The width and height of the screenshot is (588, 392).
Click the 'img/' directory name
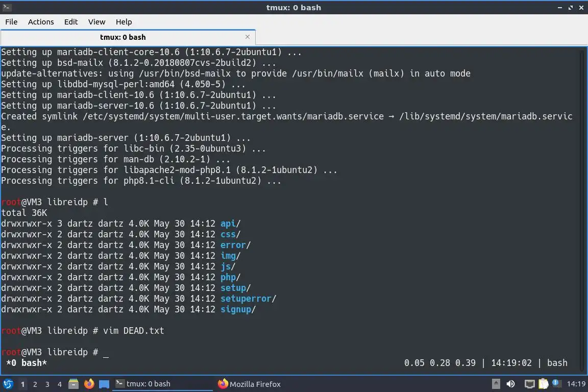(231, 256)
